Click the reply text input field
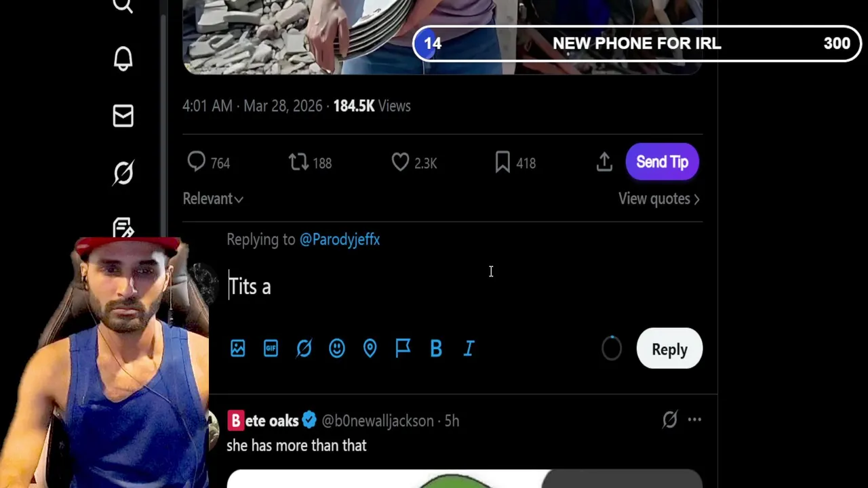This screenshot has height=488, width=868. pos(407,287)
